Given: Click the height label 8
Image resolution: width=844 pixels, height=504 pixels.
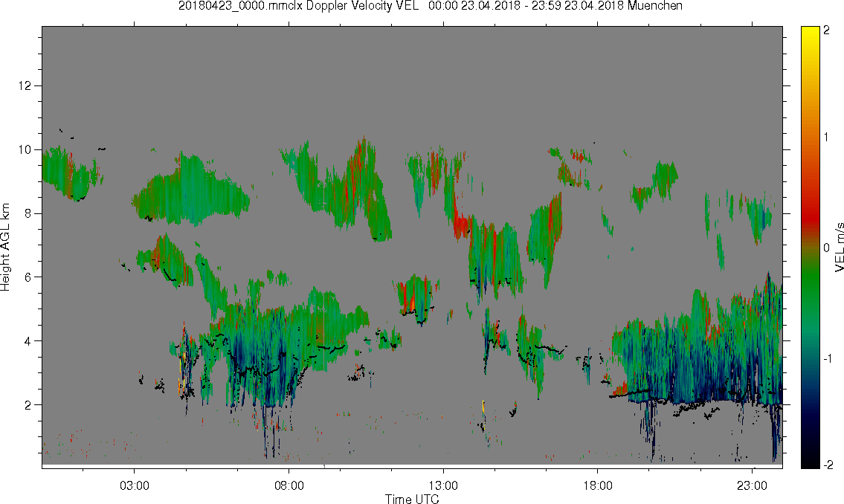Looking at the screenshot, I should point(28,213).
